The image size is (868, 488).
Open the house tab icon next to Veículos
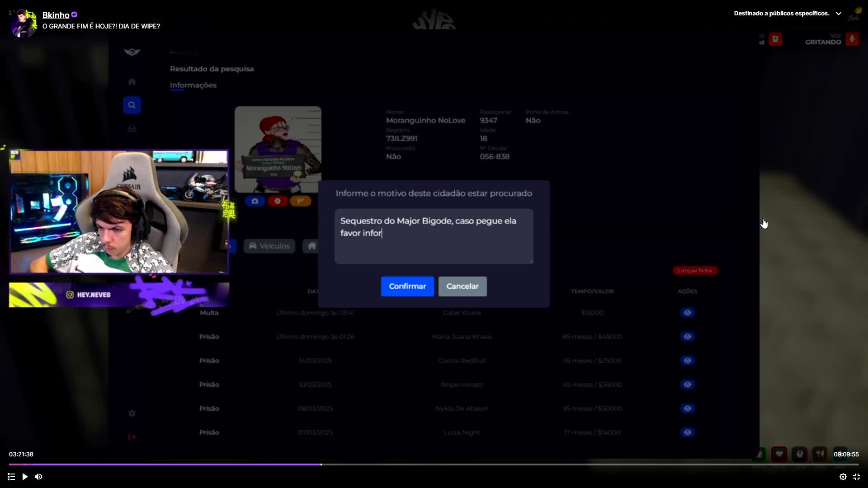click(x=311, y=246)
